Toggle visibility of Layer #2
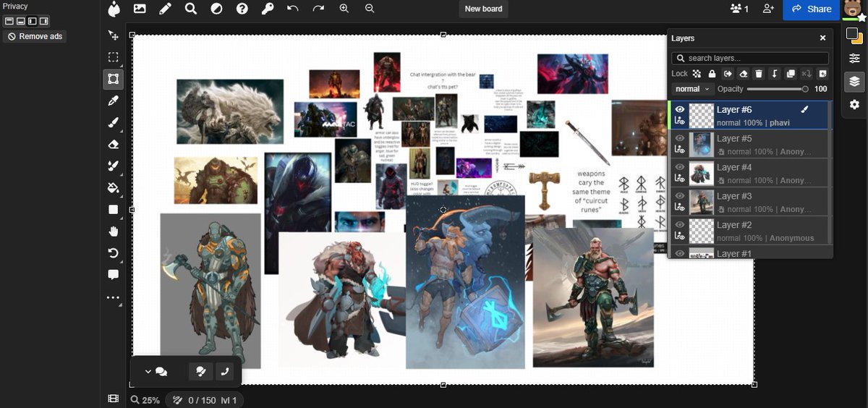This screenshot has width=868, height=408. pyautogui.click(x=679, y=224)
